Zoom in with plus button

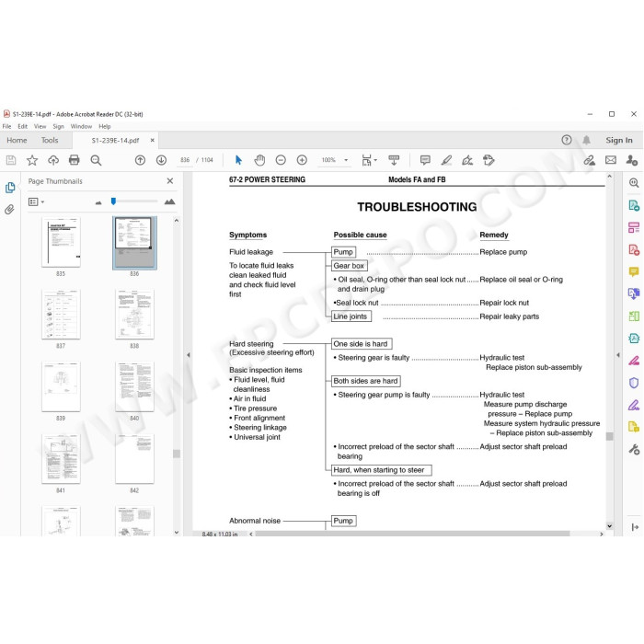click(x=303, y=160)
